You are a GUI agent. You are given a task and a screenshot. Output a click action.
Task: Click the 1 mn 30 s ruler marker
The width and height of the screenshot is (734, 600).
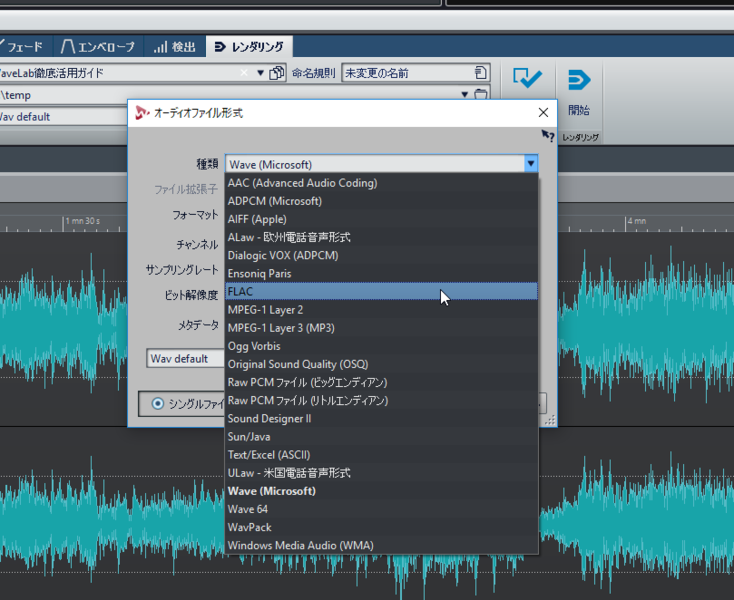(81, 221)
